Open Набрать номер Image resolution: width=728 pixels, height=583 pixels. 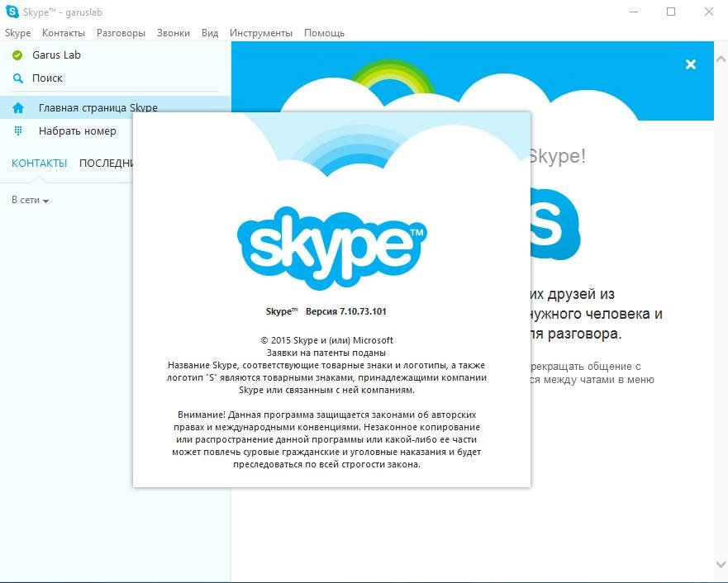point(78,130)
